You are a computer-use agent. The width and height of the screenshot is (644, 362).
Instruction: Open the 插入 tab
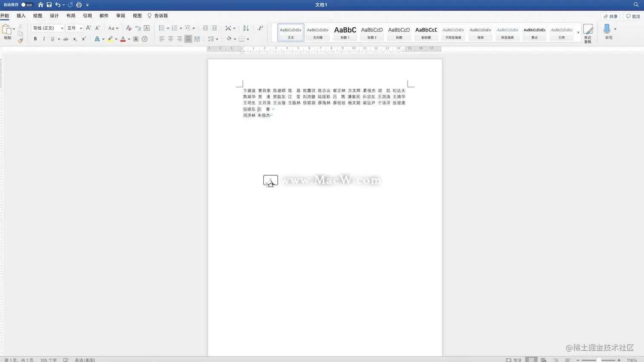(x=21, y=16)
